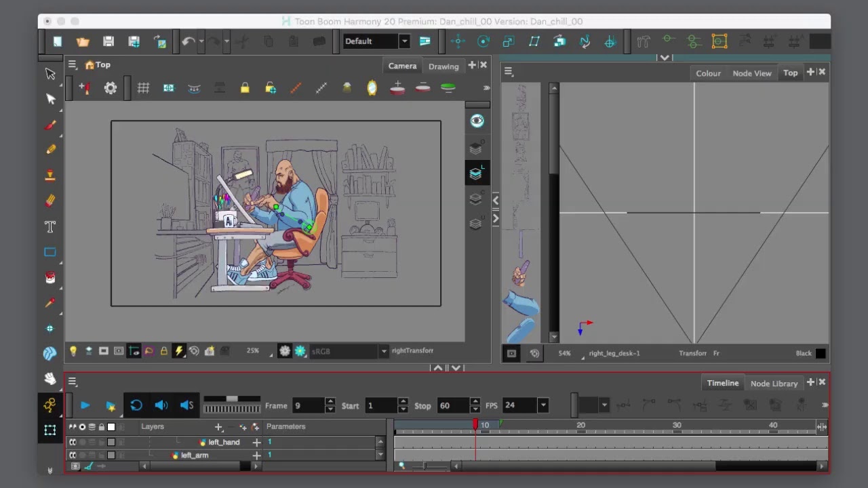The image size is (868, 488).
Task: Select the Pencil tool in left toolbar
Action: pos(50,150)
